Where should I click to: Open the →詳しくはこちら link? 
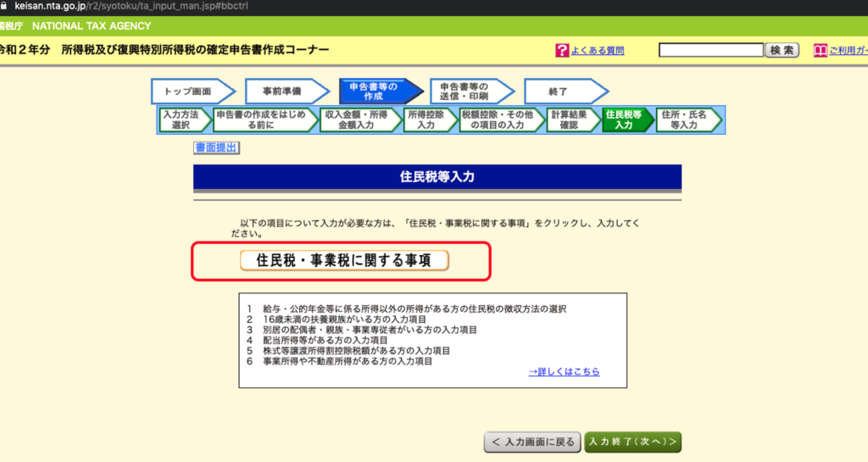pos(564,372)
